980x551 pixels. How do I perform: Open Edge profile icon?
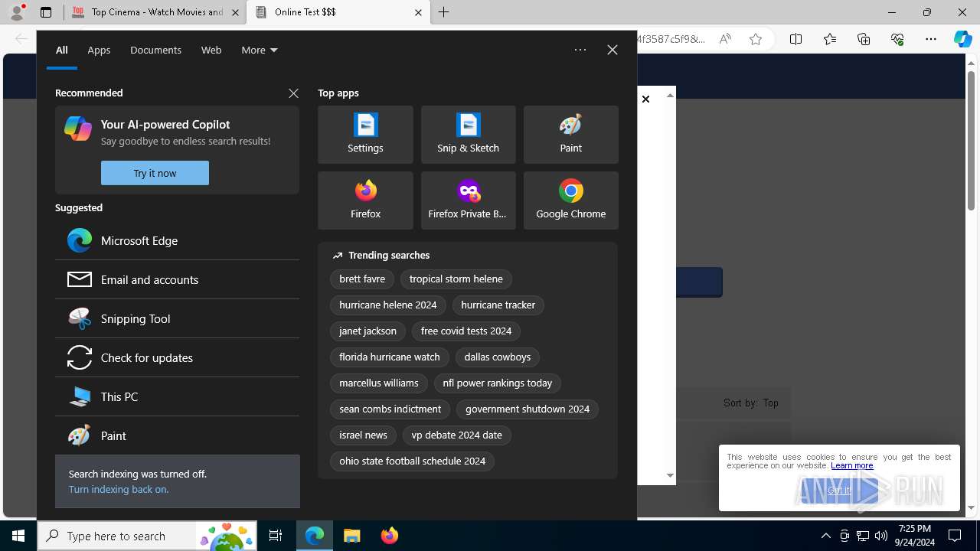coord(17,12)
